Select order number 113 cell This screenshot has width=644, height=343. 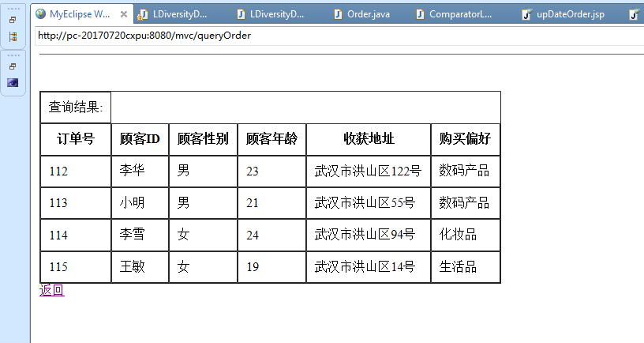[76, 203]
